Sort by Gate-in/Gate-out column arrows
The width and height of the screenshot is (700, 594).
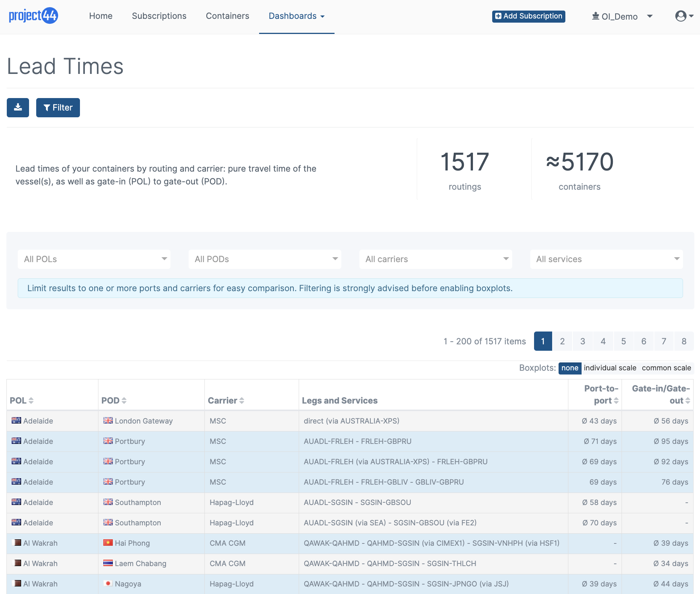[x=688, y=401]
